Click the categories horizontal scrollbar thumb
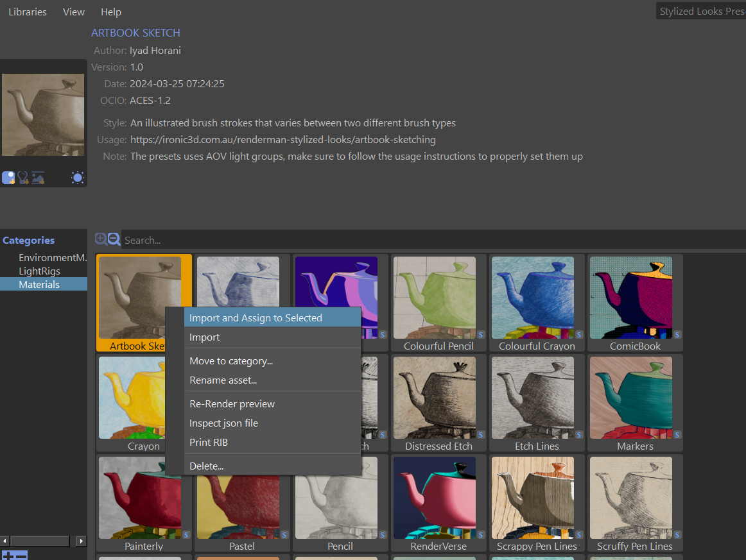Screen dimensions: 746x560 tap(40, 541)
